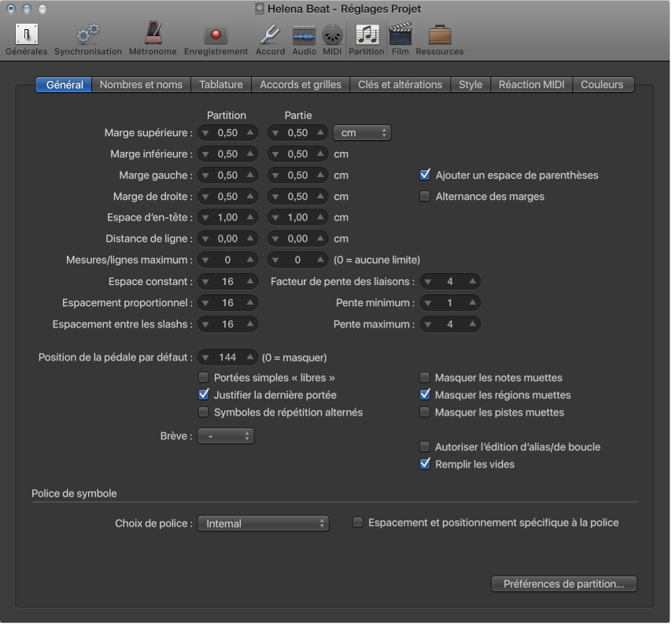Open Synchronisation settings gears icon
This screenshot has width=672, height=625.
click(88, 39)
